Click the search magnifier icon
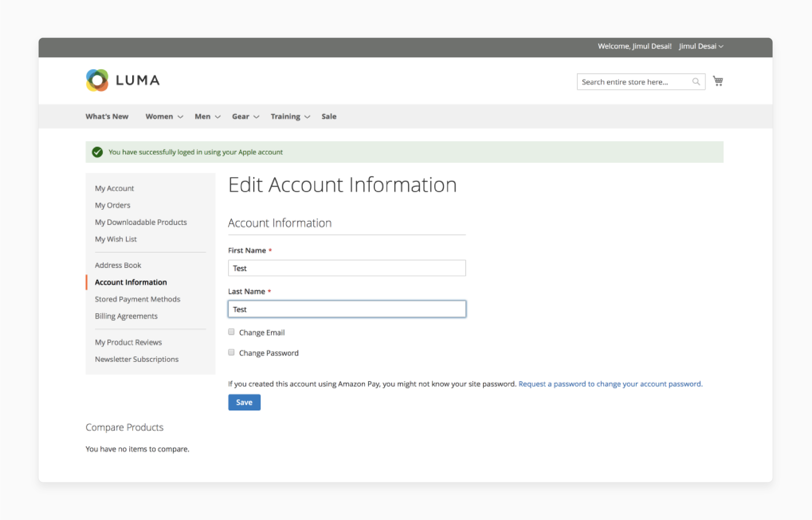Viewport: 812px width, 520px height. tap(696, 82)
